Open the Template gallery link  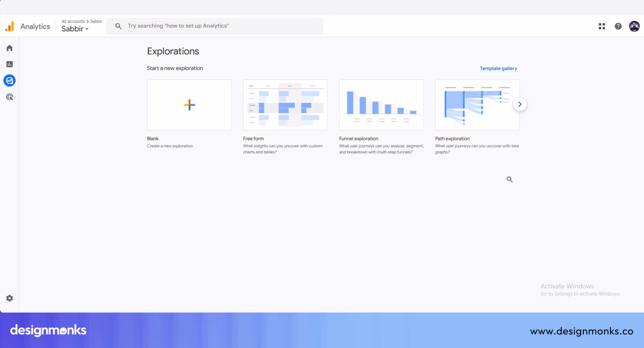498,68
